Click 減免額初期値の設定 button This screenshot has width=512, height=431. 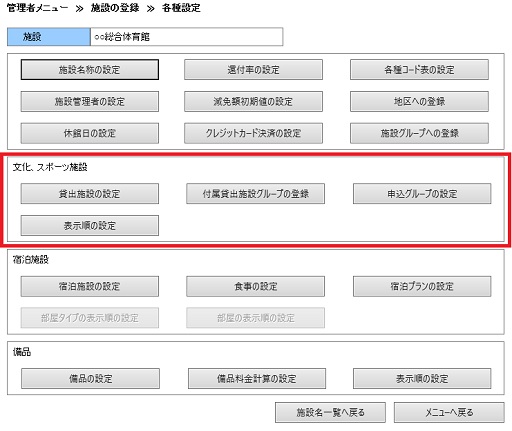pyautogui.click(x=253, y=101)
